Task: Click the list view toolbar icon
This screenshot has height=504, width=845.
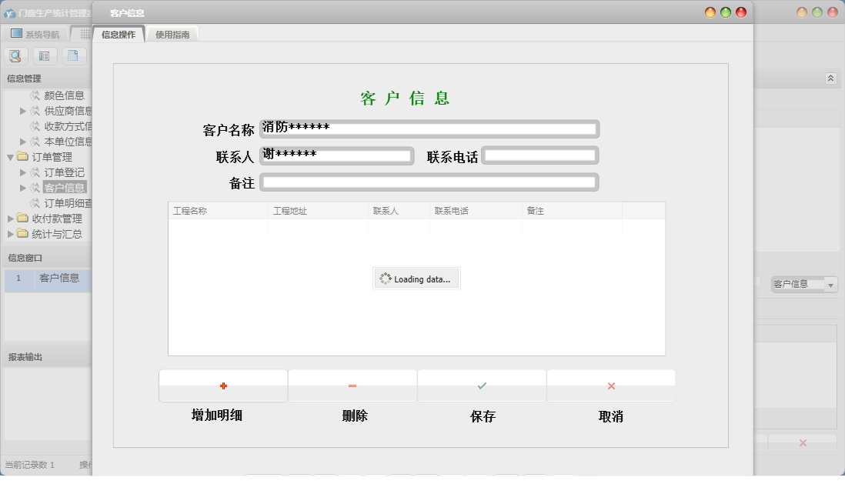Action: click(x=45, y=55)
